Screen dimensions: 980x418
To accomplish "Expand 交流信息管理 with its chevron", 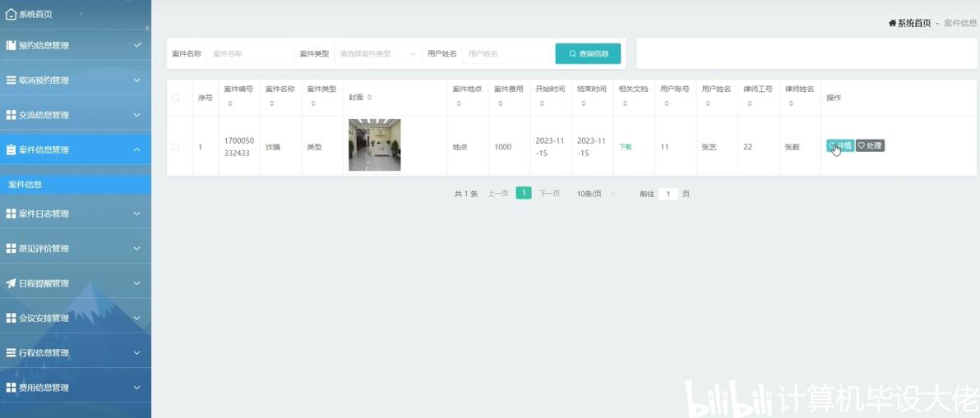I will coord(137,116).
